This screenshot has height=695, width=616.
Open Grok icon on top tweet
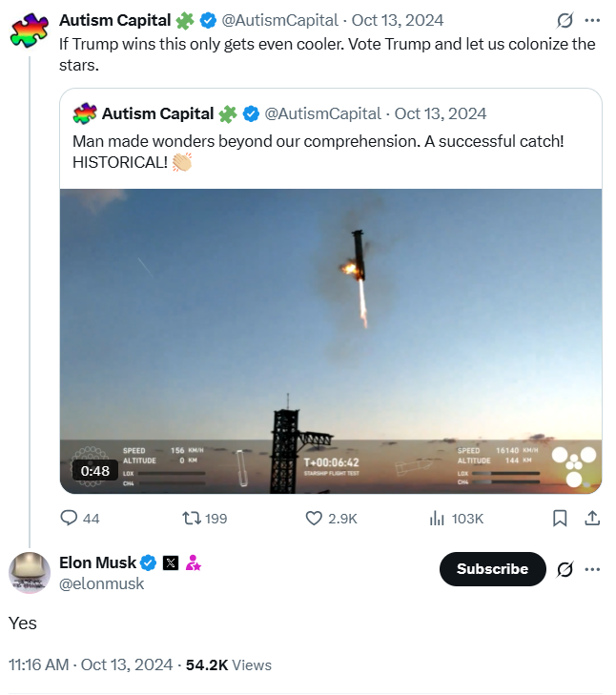(x=565, y=20)
